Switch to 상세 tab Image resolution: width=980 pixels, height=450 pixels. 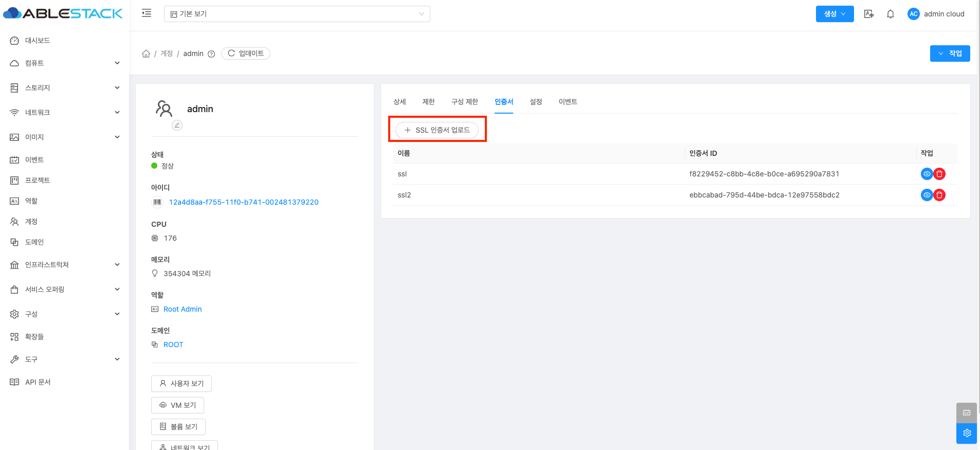point(400,102)
